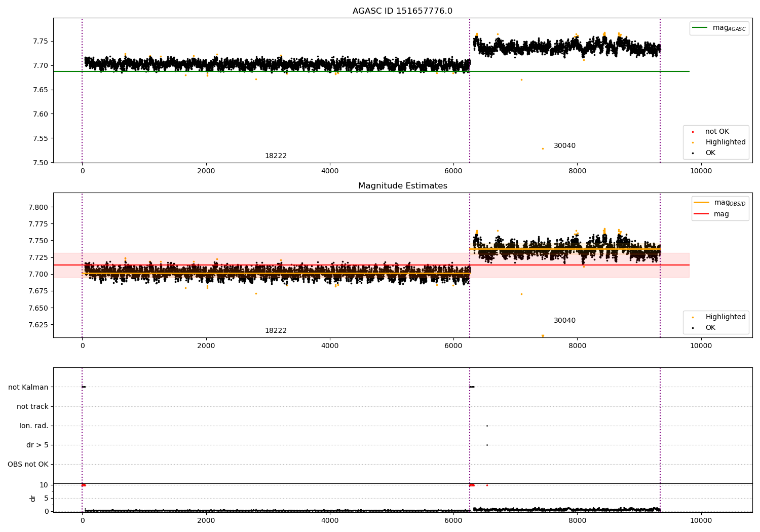Click the red 'not OK' legend marker
The width and height of the screenshot is (760, 532).
click(x=693, y=132)
